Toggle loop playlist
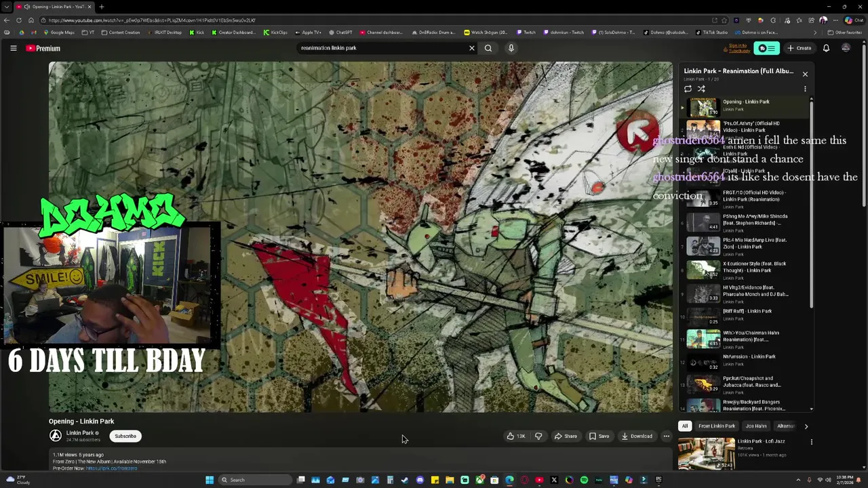Image resolution: width=868 pixels, height=488 pixels. pos(688,89)
